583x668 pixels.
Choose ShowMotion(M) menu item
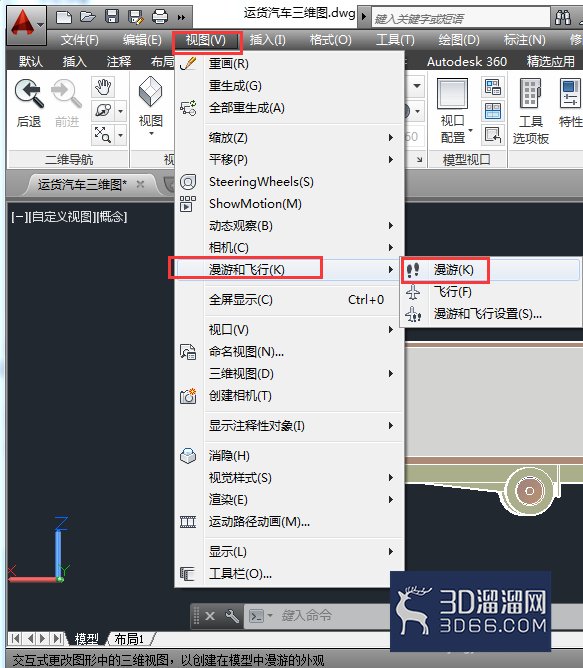coord(290,204)
